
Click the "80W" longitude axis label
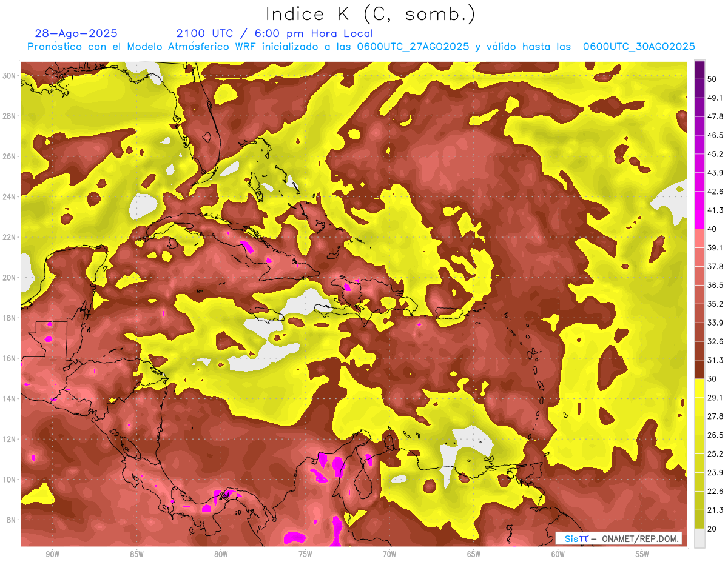221,554
